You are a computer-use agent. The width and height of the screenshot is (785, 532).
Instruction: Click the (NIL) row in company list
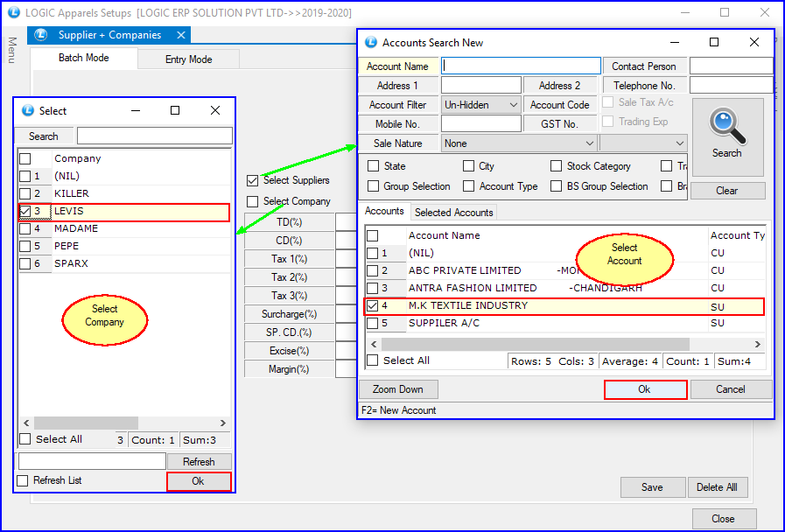pyautogui.click(x=124, y=176)
